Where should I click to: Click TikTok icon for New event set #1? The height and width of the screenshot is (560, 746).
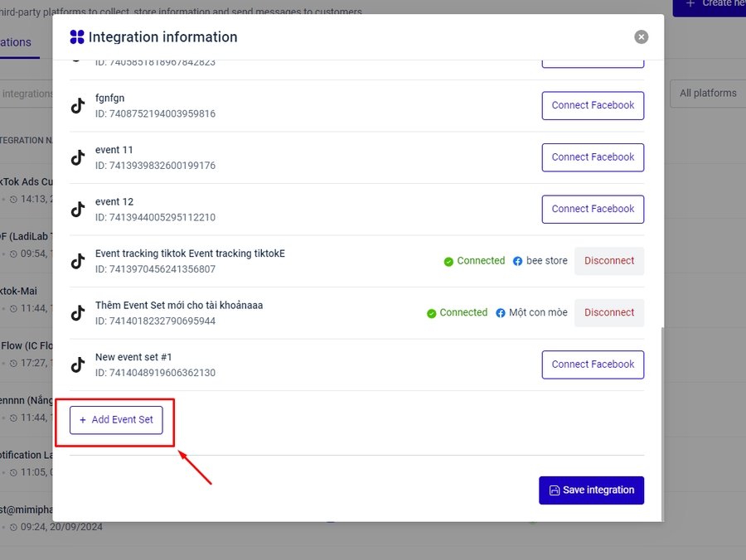pyautogui.click(x=78, y=364)
